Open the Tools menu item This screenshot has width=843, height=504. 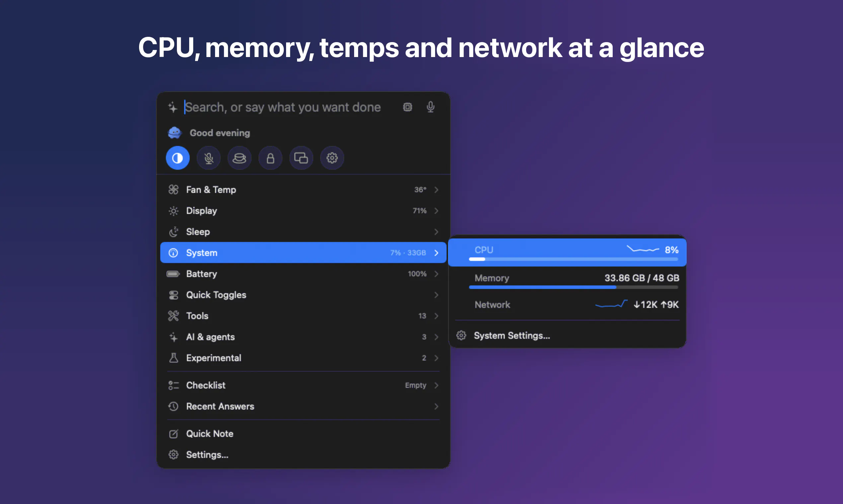coord(303,316)
